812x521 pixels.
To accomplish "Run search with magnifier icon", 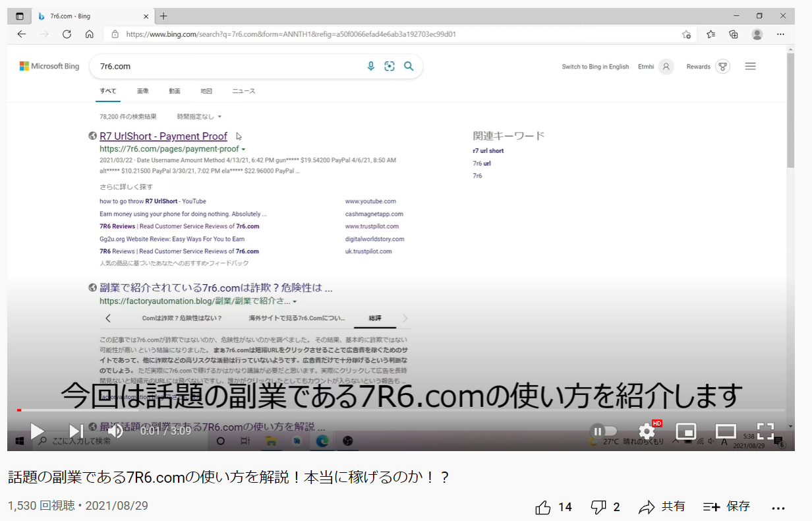I will point(409,66).
